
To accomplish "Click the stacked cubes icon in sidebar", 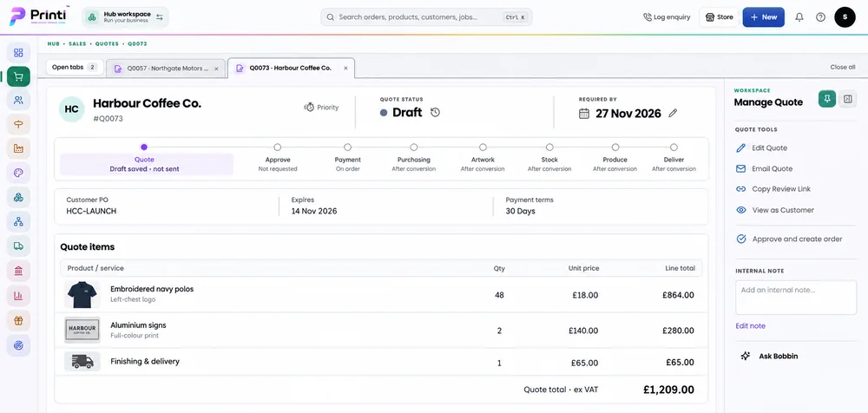I will pyautogui.click(x=18, y=197).
